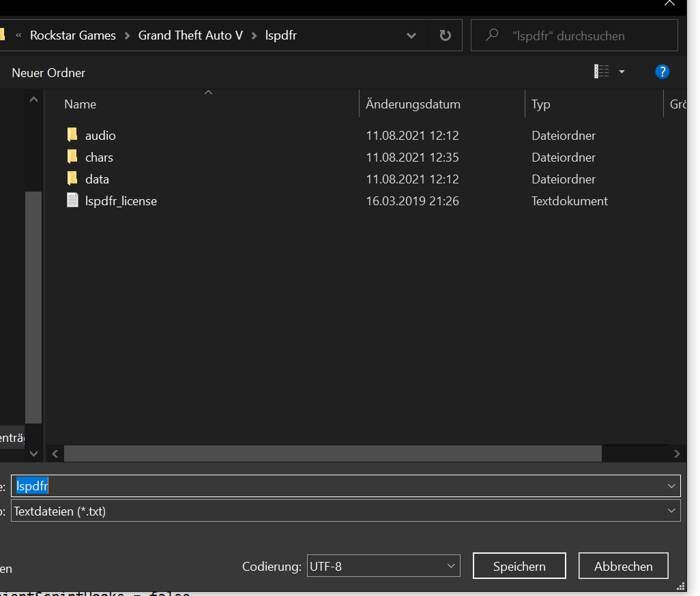Select the audio folder name
This screenshot has width=700, height=596.
[100, 136]
